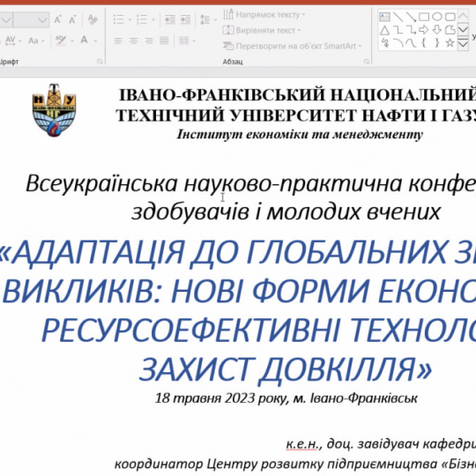The height and width of the screenshot is (476, 476).
Task: Open Вирівняти текст align text menu
Action: (262, 30)
